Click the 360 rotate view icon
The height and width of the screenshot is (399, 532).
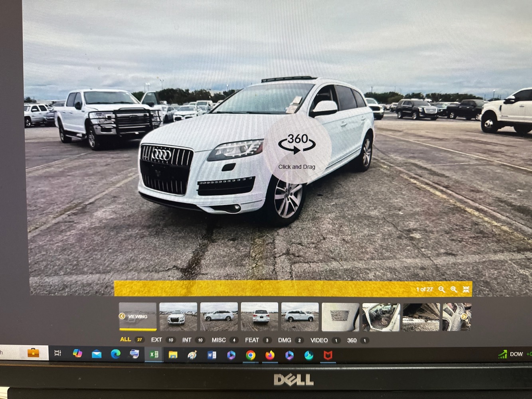(x=297, y=144)
